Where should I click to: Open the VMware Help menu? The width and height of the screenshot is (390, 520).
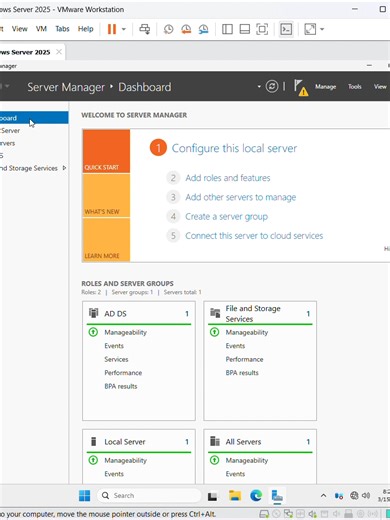pyautogui.click(x=86, y=29)
